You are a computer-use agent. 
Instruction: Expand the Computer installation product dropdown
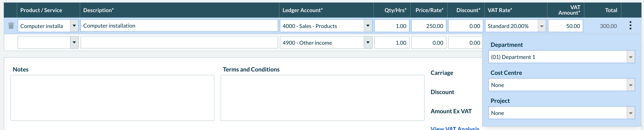(74, 26)
